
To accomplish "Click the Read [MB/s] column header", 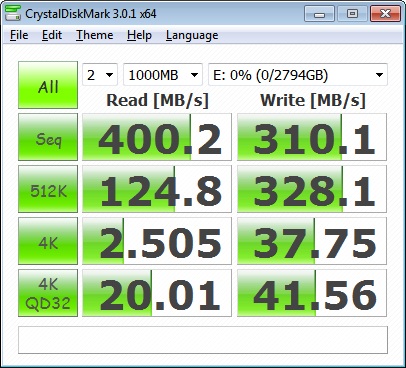I will 157,100.
